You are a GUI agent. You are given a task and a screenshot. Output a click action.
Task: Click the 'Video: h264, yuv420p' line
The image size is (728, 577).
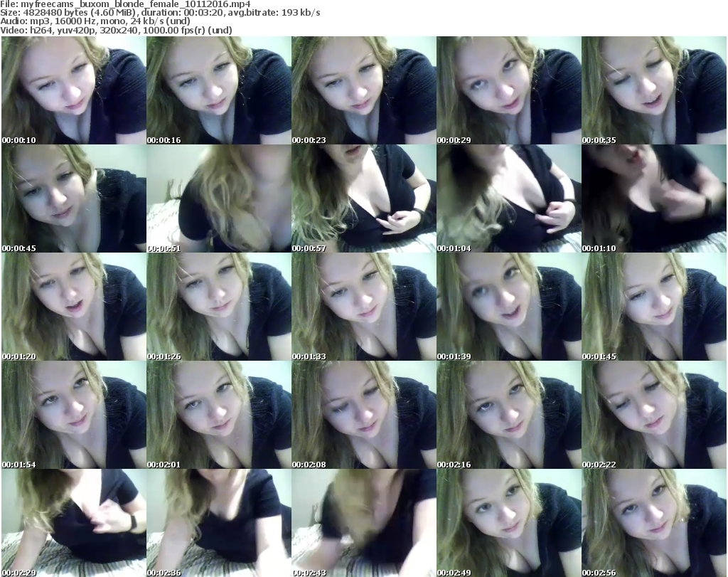click(x=116, y=30)
